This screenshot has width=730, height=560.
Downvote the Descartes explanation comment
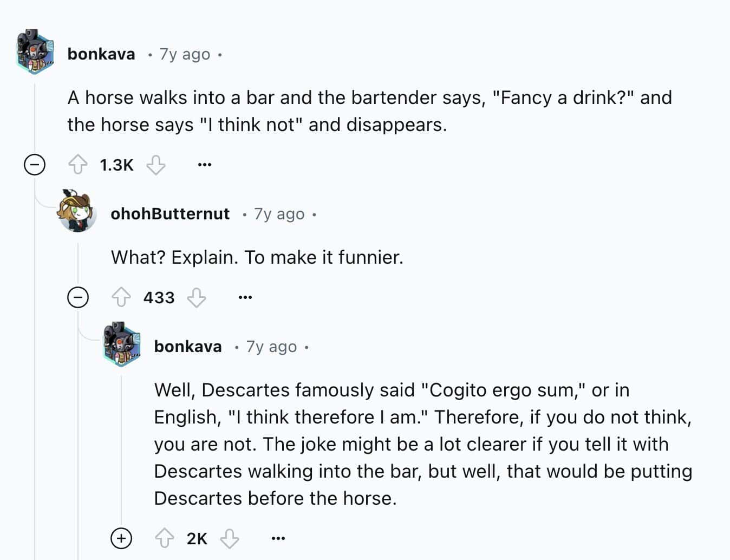230,538
